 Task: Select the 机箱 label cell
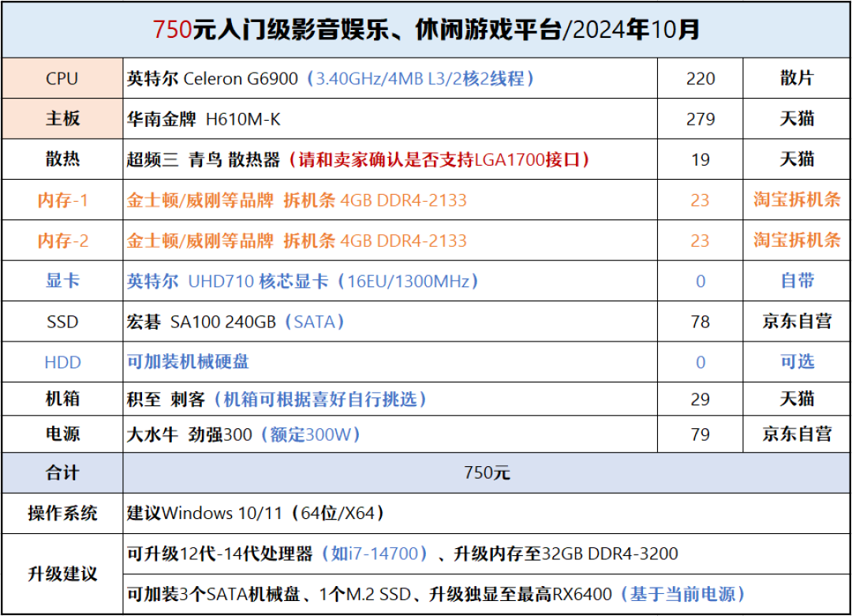tap(62, 399)
